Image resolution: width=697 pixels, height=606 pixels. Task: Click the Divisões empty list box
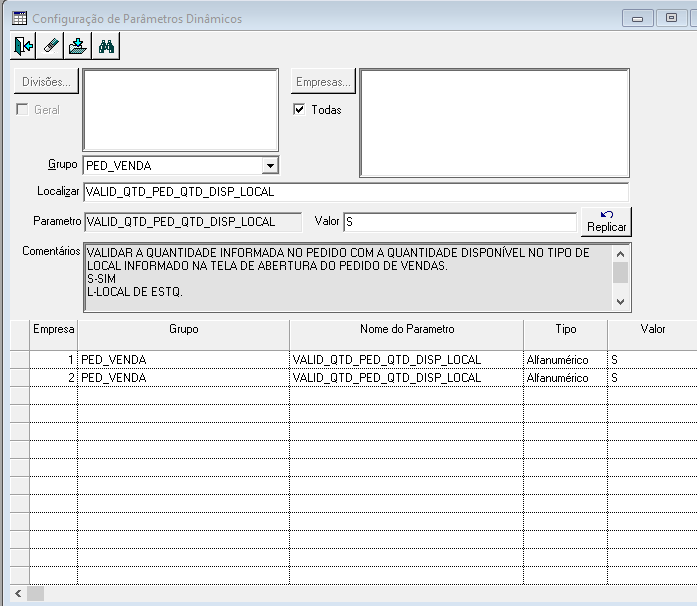pos(180,110)
